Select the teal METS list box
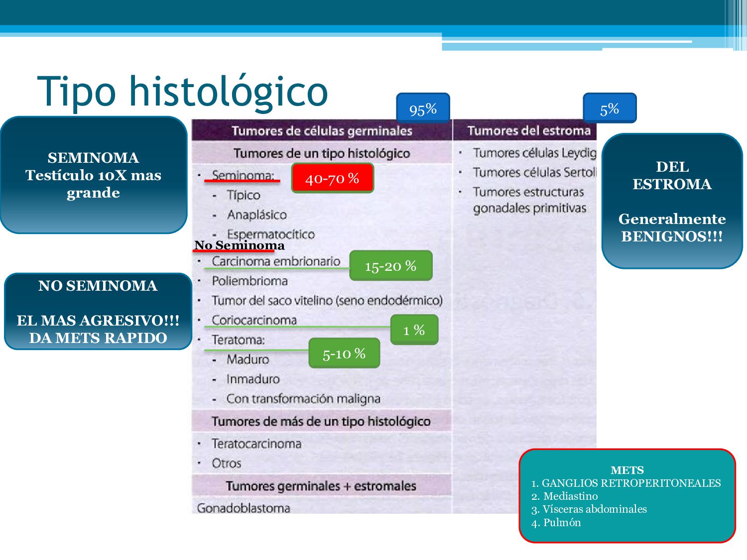 [x=627, y=496]
